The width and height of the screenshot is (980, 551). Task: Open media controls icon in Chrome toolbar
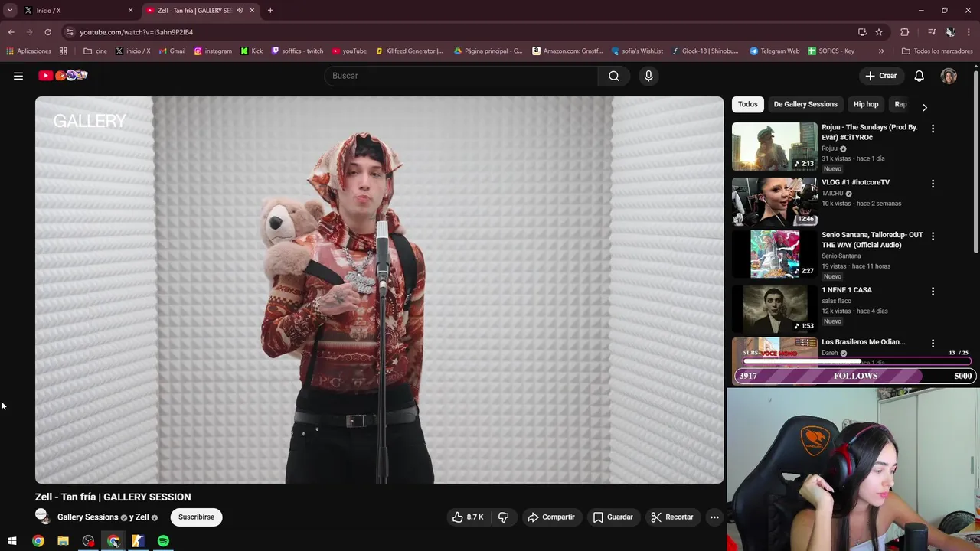pyautogui.click(x=931, y=32)
